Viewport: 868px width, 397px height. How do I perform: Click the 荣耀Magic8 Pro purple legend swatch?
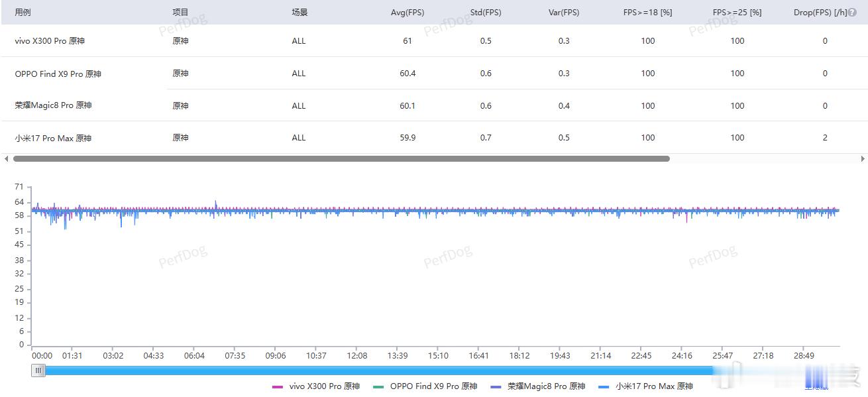(x=496, y=386)
